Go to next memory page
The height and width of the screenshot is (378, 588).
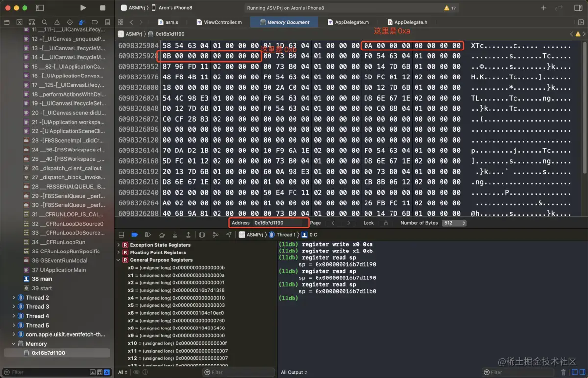pos(349,223)
